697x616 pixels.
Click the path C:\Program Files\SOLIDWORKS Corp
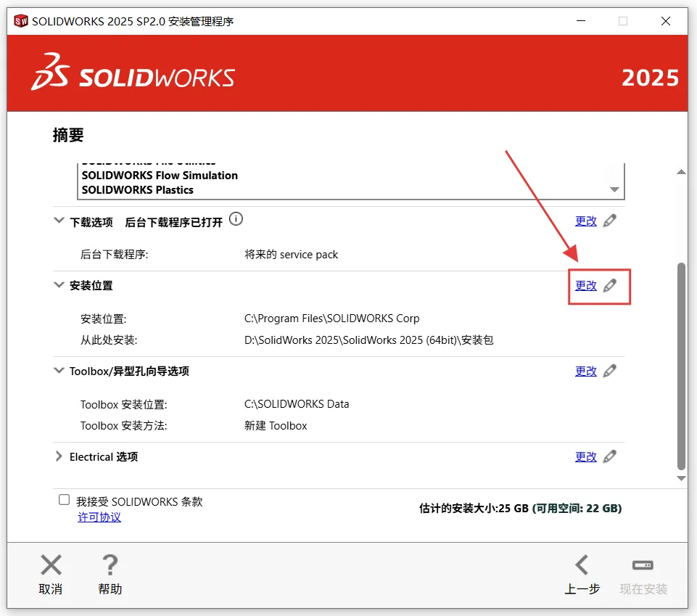pyautogui.click(x=331, y=319)
